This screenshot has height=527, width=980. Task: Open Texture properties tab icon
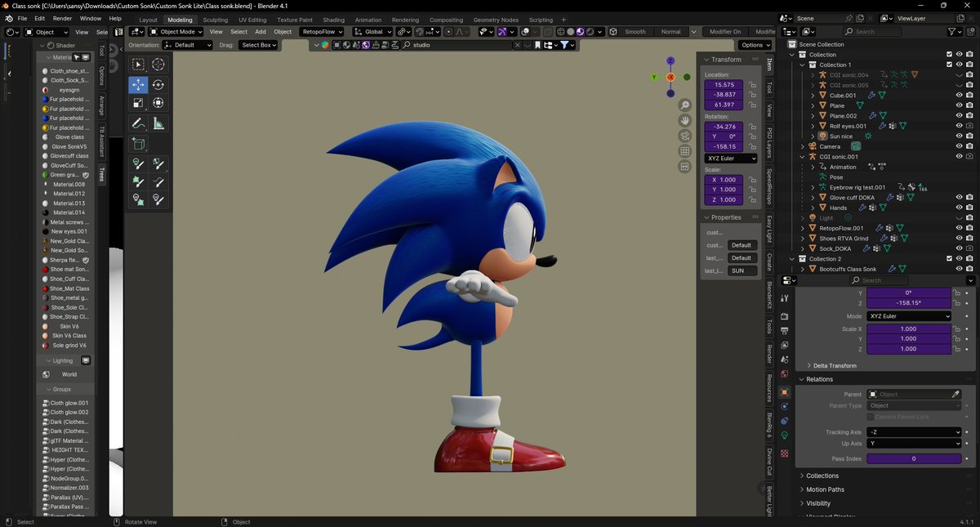click(784, 453)
